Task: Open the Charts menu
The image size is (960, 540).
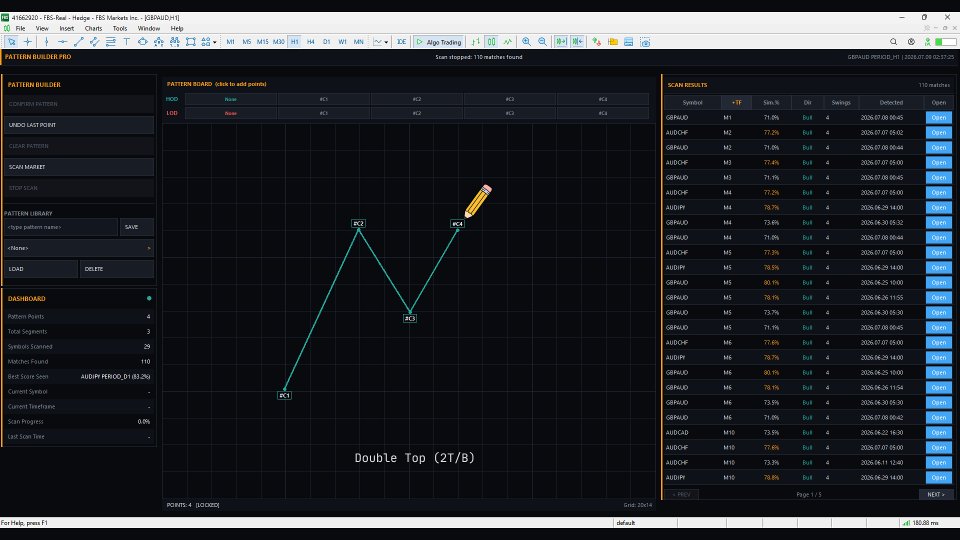Action: click(93, 28)
